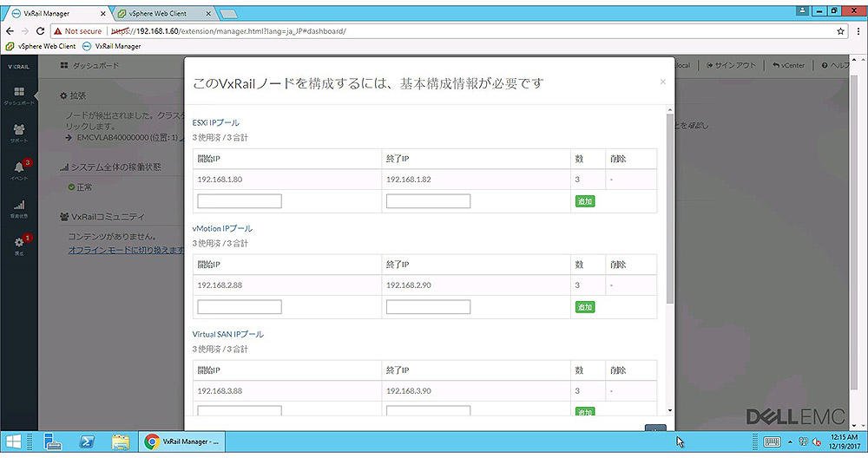Screen dimensions: 868x458
Task: Click Add button in vMotion IP pool
Action: point(585,307)
